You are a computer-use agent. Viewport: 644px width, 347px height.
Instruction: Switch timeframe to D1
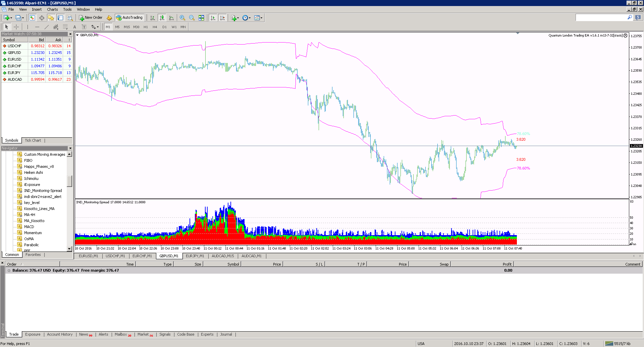164,27
